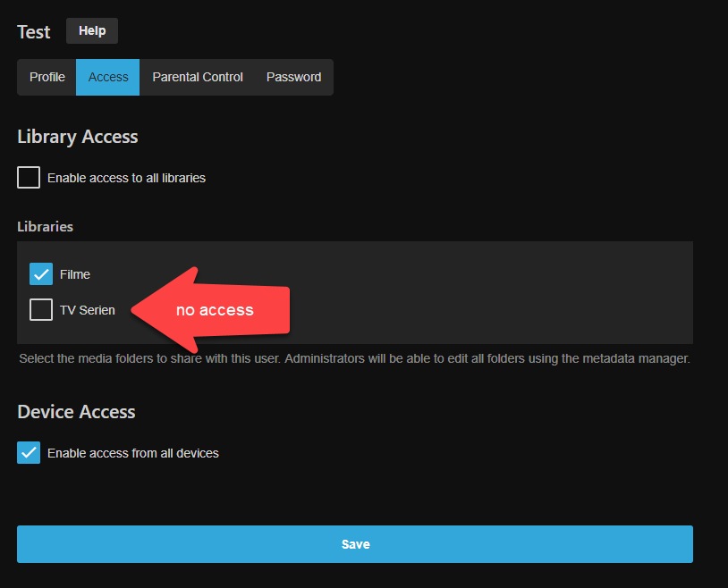Switch to the Profile tab

(x=47, y=77)
